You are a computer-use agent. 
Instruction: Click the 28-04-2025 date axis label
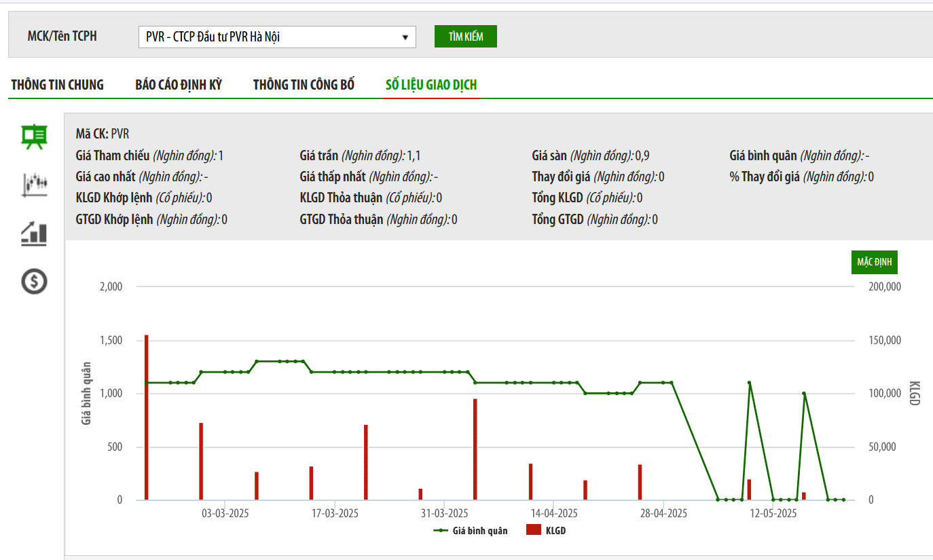(663, 513)
